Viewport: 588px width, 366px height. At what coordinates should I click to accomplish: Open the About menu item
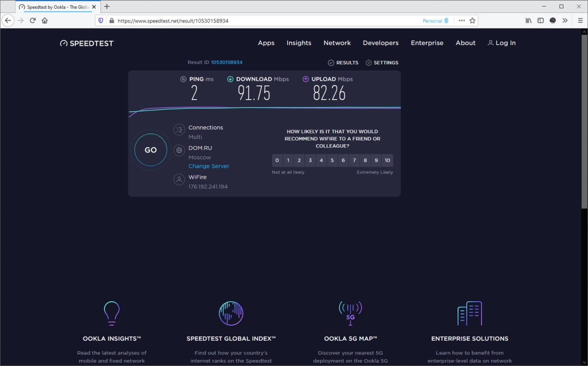pyautogui.click(x=465, y=43)
